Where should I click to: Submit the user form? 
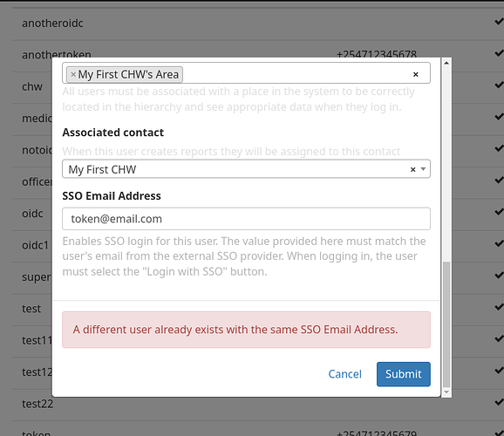click(404, 374)
